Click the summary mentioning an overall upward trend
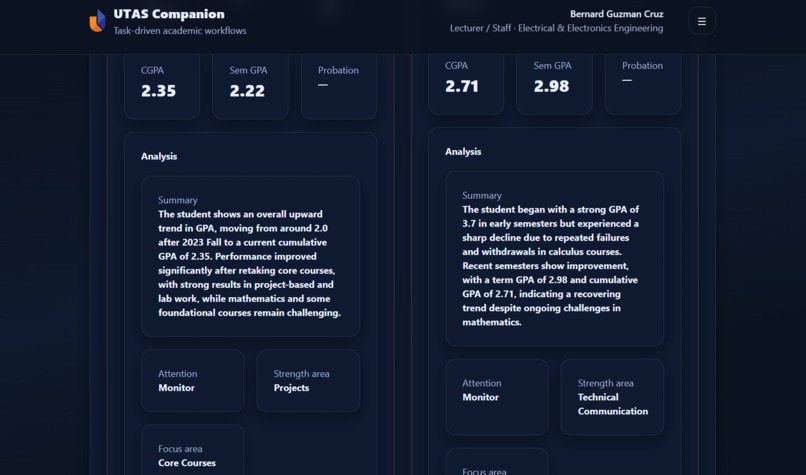This screenshot has height=475, width=806. point(250,257)
